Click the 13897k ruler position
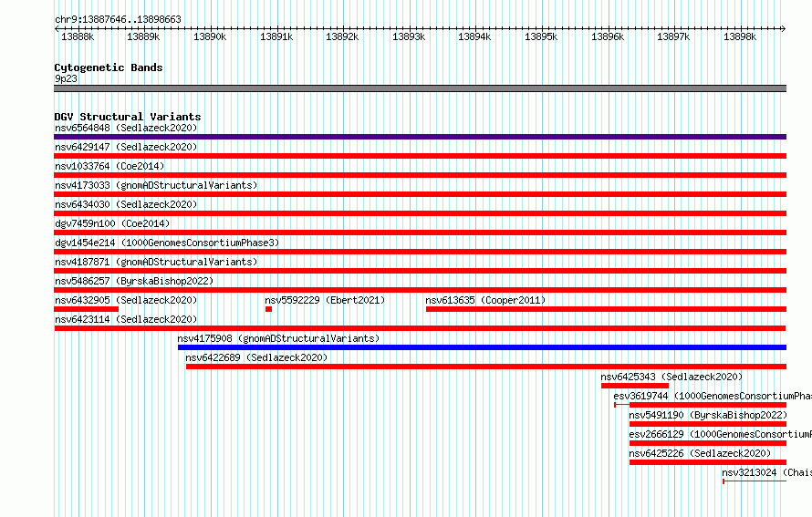The width and height of the screenshot is (812, 517). pos(673,36)
